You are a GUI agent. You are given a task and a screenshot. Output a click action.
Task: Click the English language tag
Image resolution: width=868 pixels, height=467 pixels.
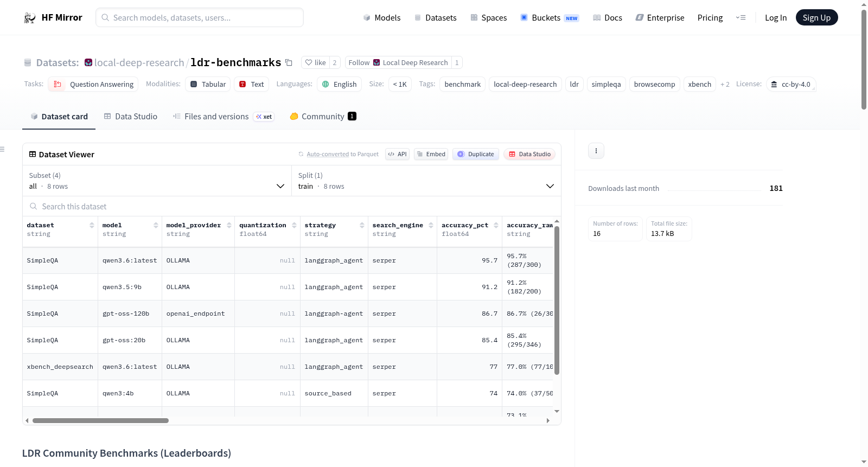coord(340,84)
